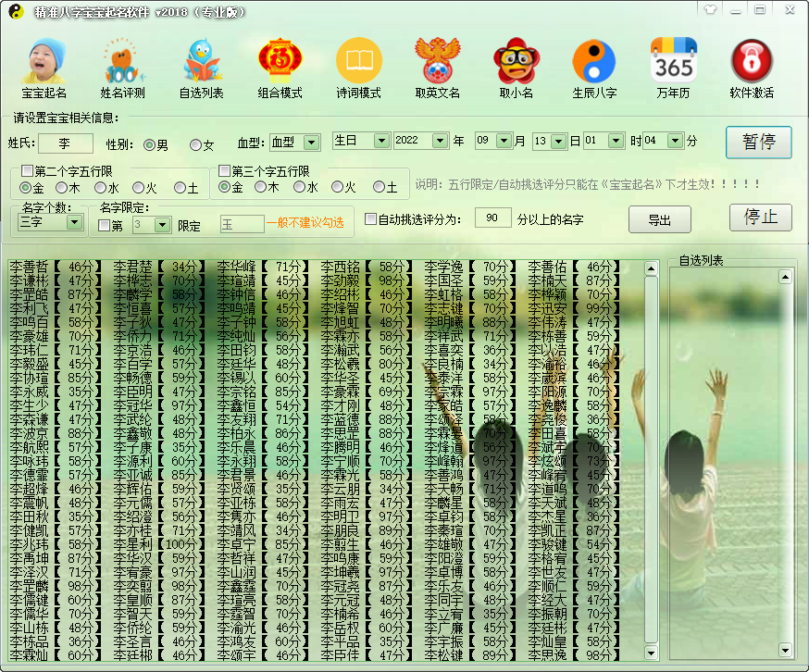Viewport: 809px width, 672px height.
Task: Select the 姓名评测 name evaluation icon
Action: pos(120,67)
